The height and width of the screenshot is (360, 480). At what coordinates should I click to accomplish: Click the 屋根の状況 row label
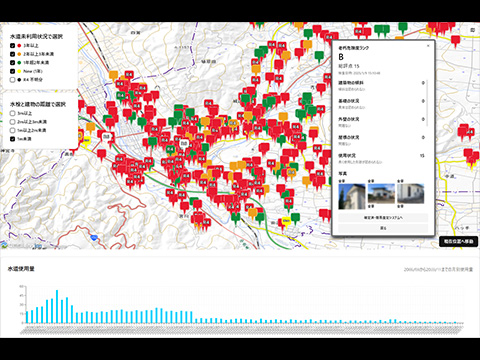349,137
